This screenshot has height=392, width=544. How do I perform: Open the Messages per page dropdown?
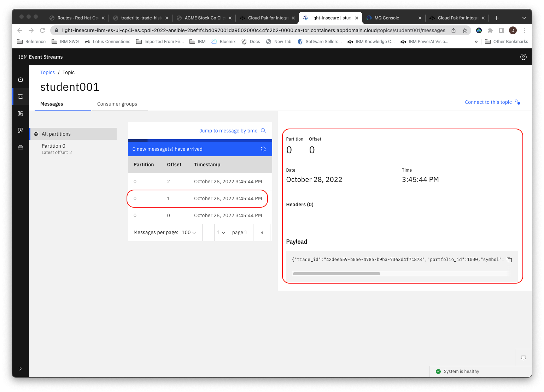189,232
